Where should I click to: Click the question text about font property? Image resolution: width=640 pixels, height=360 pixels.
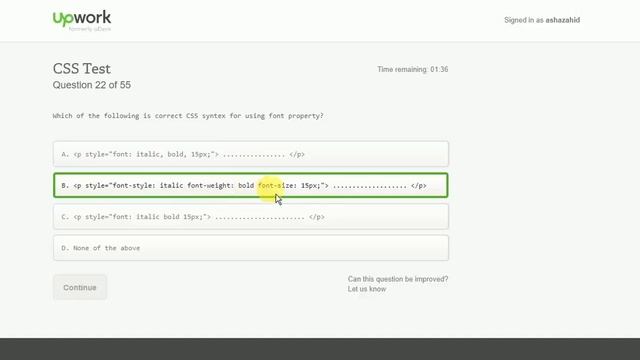click(x=188, y=116)
